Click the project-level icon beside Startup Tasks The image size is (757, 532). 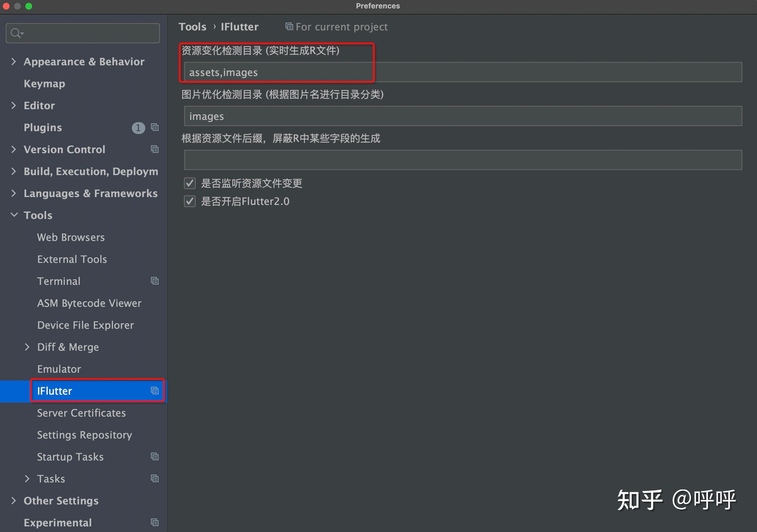point(155,457)
